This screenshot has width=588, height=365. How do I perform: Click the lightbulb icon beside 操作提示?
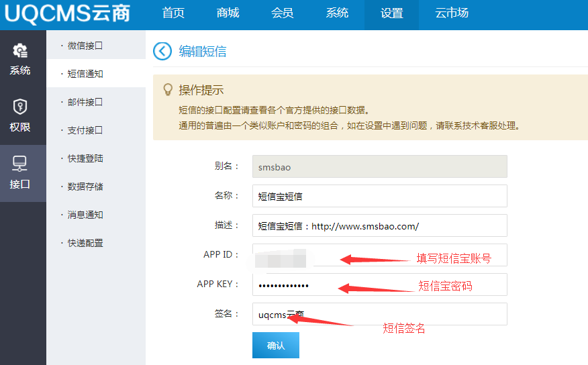point(167,90)
